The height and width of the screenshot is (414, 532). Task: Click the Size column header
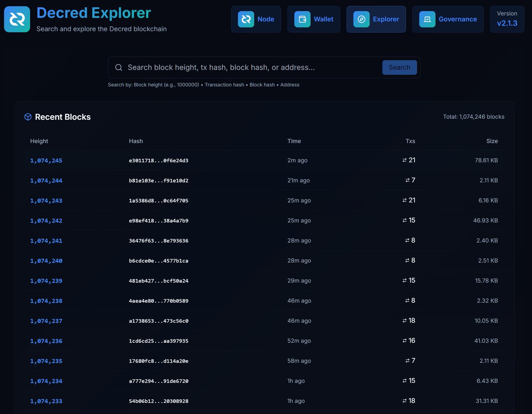click(x=492, y=141)
